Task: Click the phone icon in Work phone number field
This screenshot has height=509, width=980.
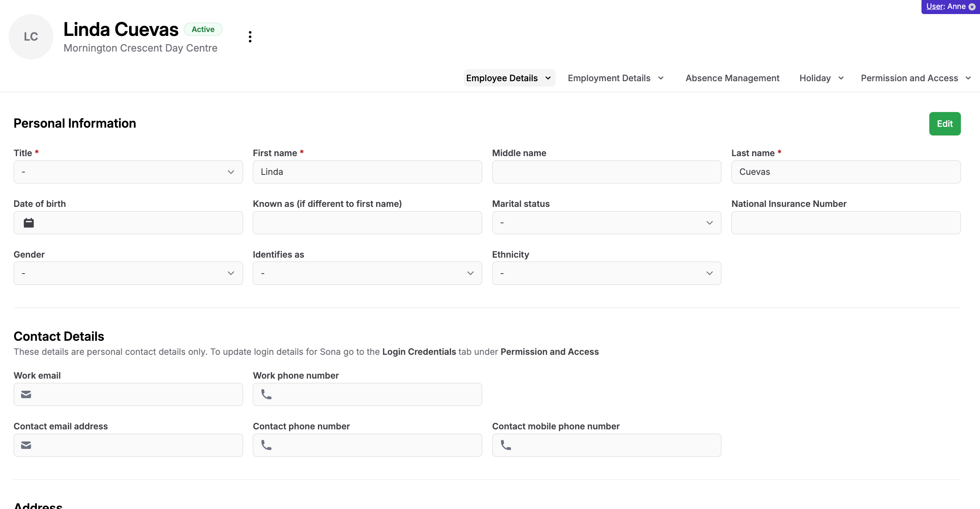Action: point(266,394)
